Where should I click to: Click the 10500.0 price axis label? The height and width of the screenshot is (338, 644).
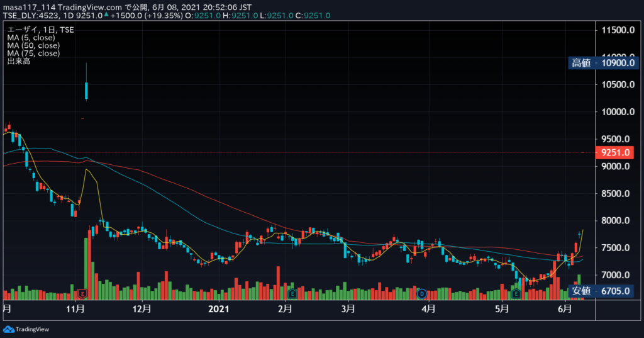tap(618, 84)
